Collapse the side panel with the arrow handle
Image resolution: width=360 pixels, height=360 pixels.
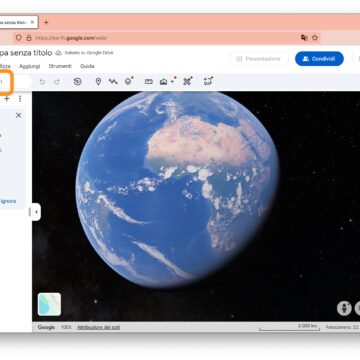[36, 212]
